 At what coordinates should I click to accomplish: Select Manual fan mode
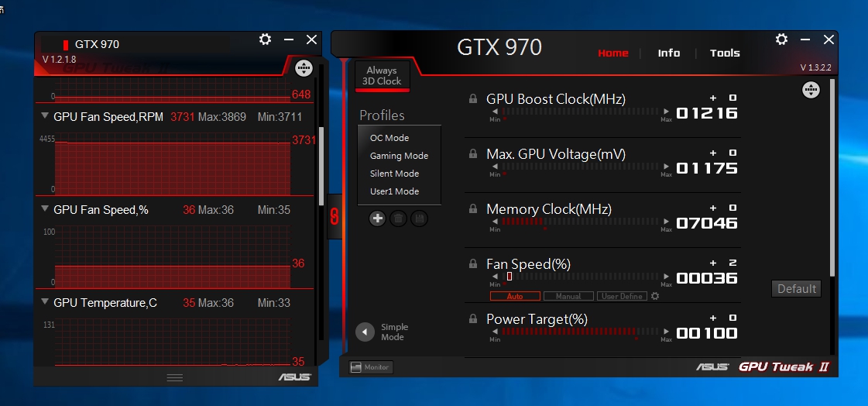point(568,296)
